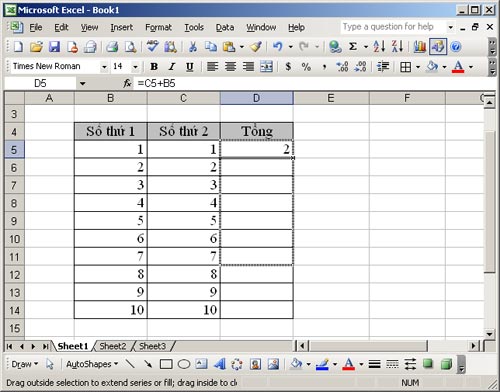Open the Borders dropdown arrow
The image size is (500, 392).
[418, 67]
